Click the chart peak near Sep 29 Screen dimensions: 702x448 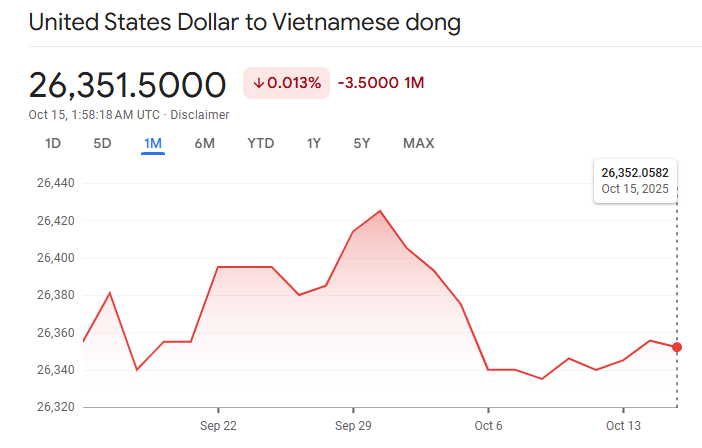tap(380, 211)
